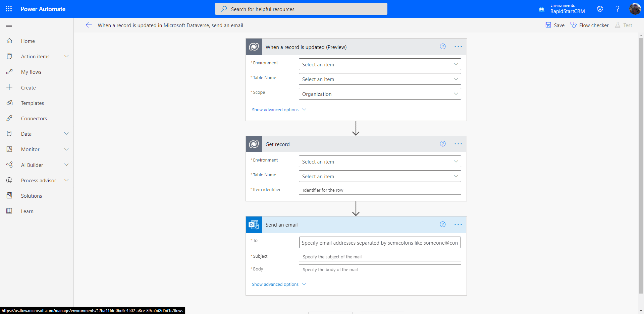The image size is (644, 314).
Task: Click your profile avatar picture
Action: [635, 9]
